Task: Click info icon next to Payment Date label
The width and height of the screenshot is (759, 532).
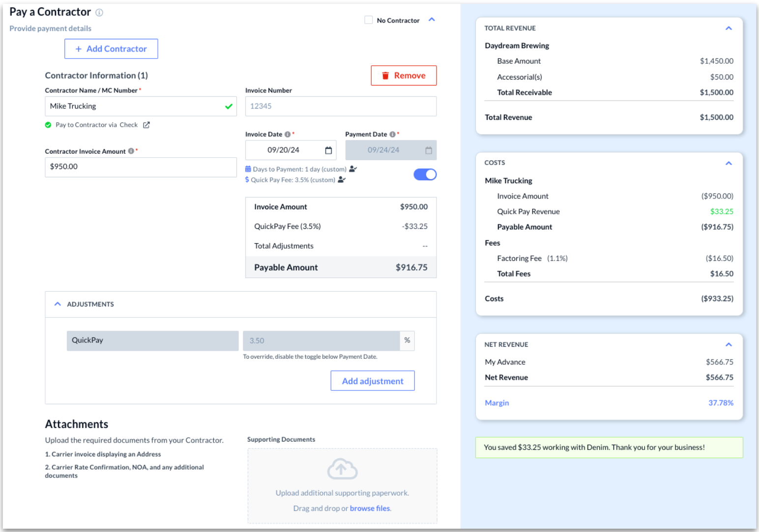Action: click(392, 134)
